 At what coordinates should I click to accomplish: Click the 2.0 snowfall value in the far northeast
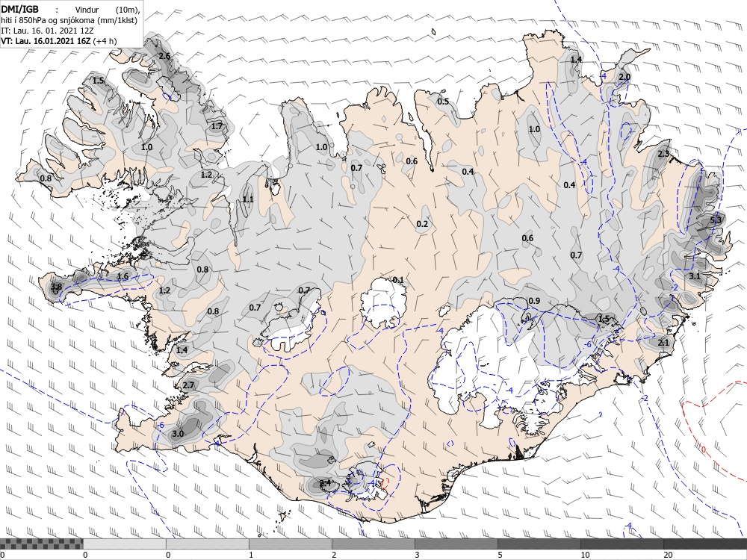click(x=624, y=77)
